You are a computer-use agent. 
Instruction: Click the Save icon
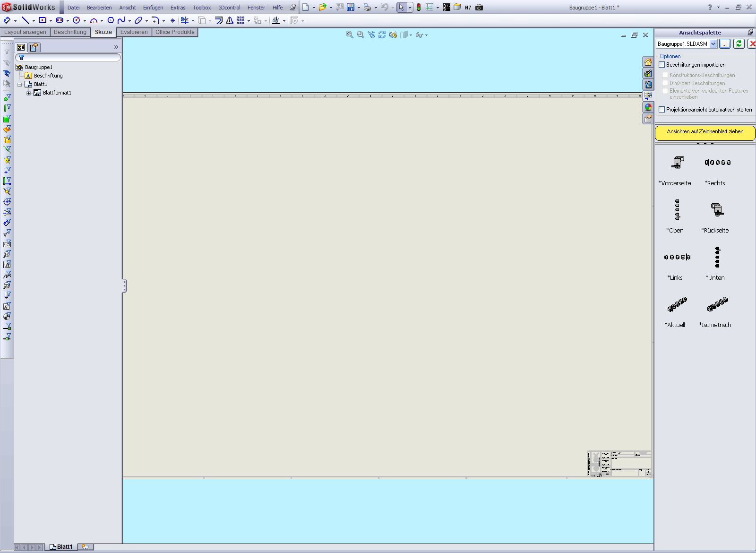351,7
